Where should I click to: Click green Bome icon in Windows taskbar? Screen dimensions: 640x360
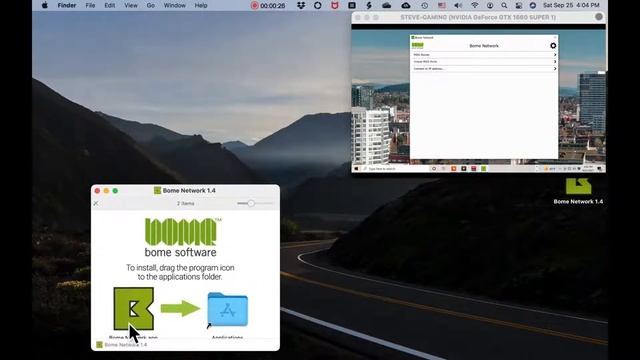pyautogui.click(x=484, y=169)
